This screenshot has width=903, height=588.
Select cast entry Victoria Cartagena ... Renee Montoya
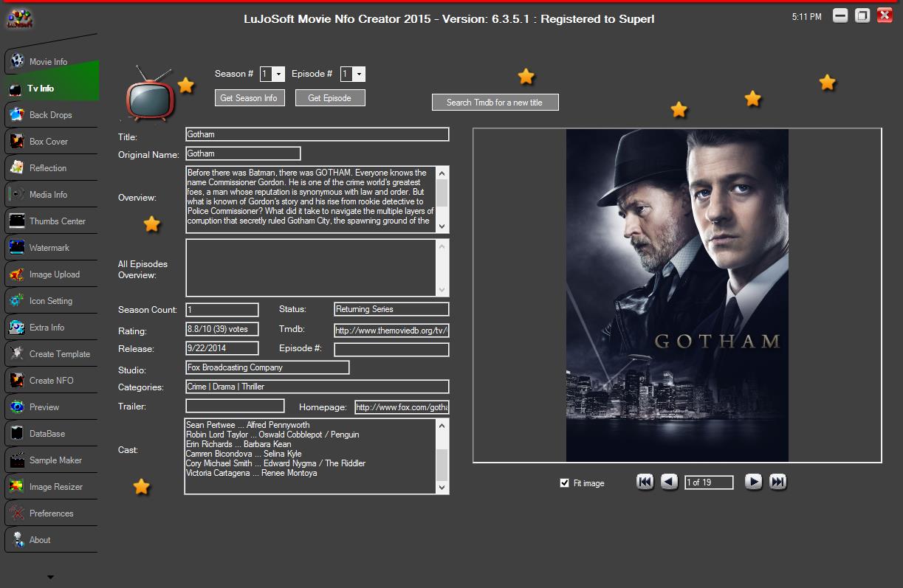pos(252,473)
